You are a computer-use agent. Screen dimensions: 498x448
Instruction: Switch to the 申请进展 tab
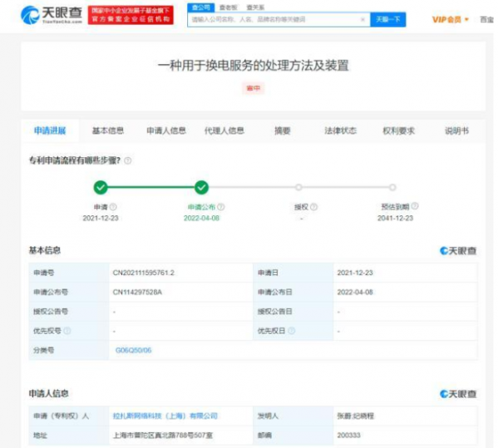[50, 130]
